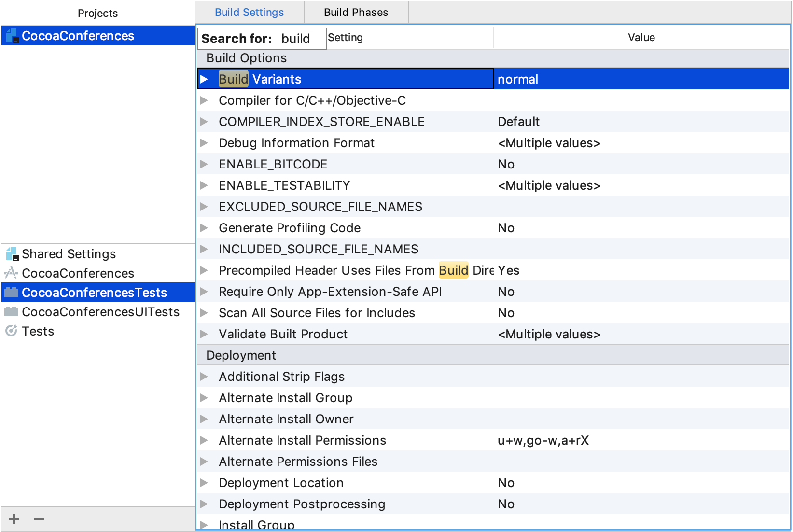Open the Build Settings tab
This screenshot has width=793, height=532.
click(x=249, y=13)
